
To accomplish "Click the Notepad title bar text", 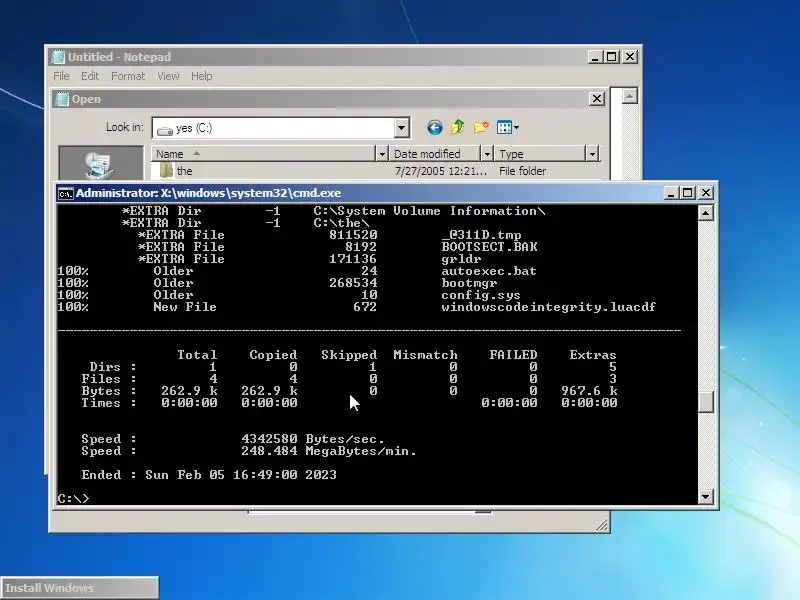I will pos(119,57).
